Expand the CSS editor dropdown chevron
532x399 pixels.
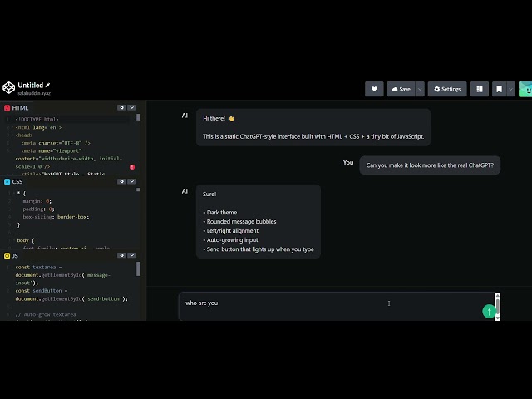(x=132, y=181)
